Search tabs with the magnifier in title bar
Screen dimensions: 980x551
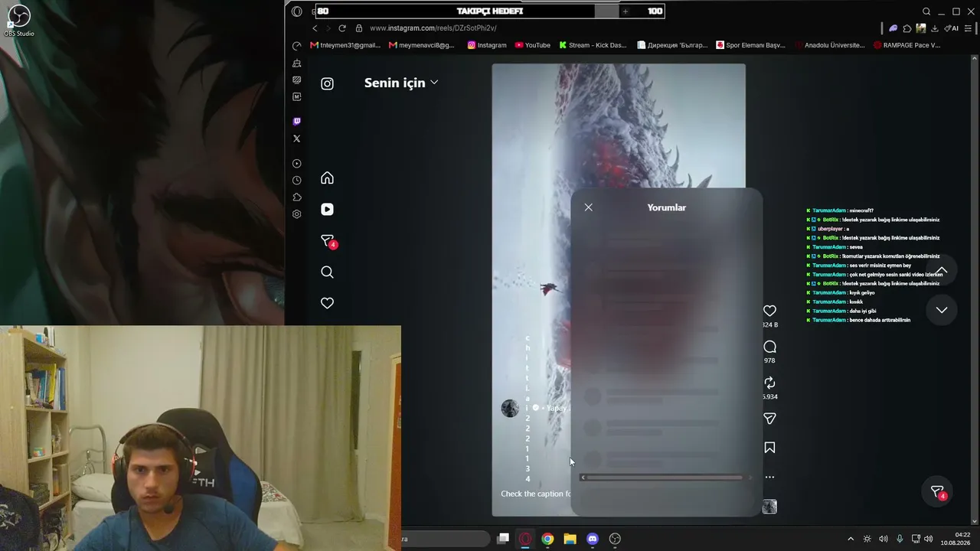coord(926,11)
